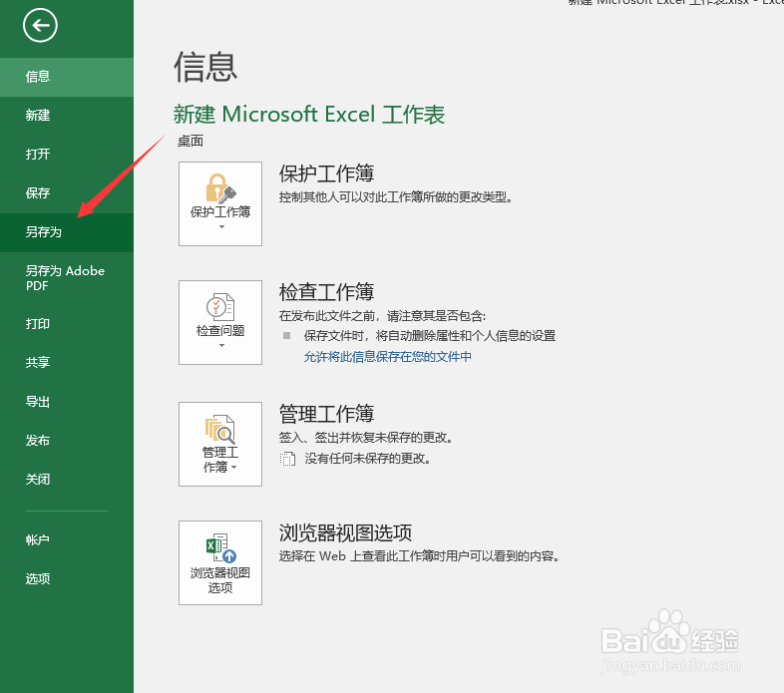Open 帐户 settings in the sidebar
784x693 pixels.
pos(67,540)
